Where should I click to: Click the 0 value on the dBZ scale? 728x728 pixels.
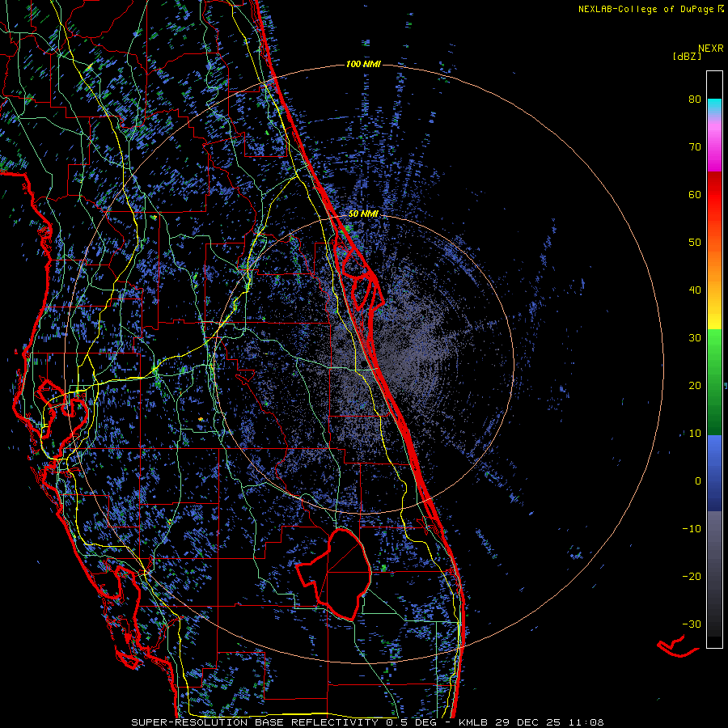tap(698, 481)
